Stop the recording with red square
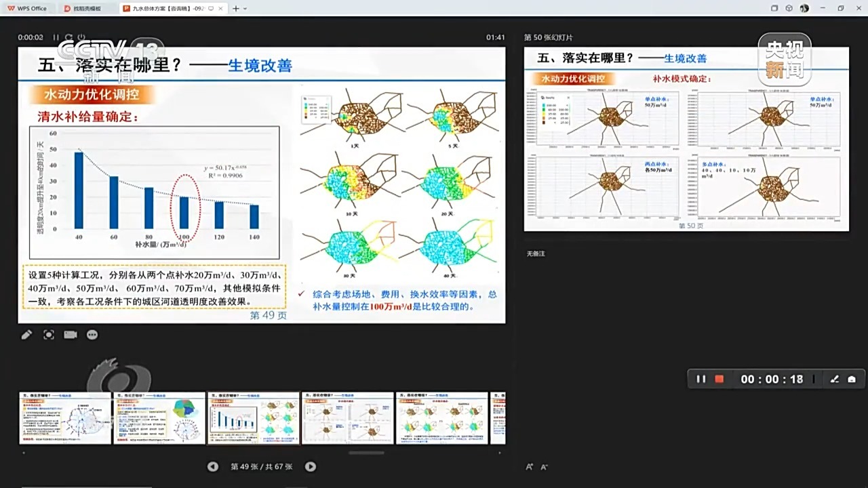 [x=719, y=380]
